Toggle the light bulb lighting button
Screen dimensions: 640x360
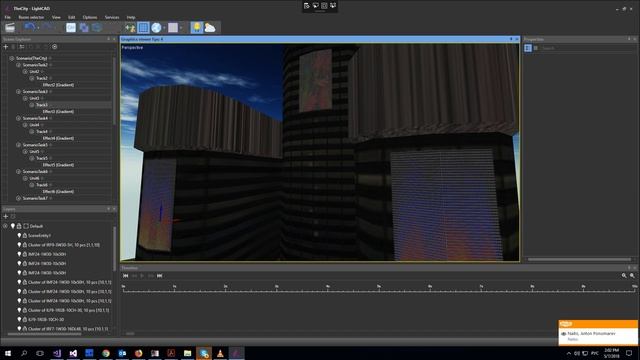(x=197, y=27)
